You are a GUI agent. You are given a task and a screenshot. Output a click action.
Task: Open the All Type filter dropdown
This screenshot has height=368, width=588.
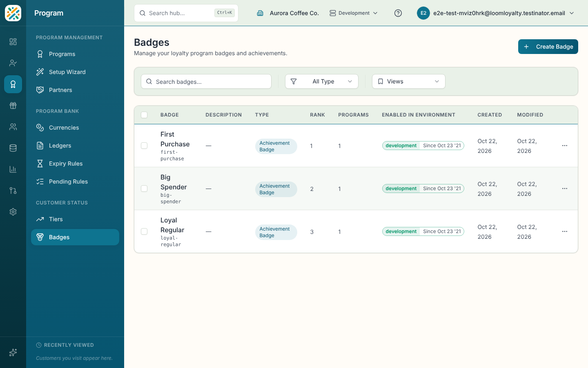pos(322,81)
